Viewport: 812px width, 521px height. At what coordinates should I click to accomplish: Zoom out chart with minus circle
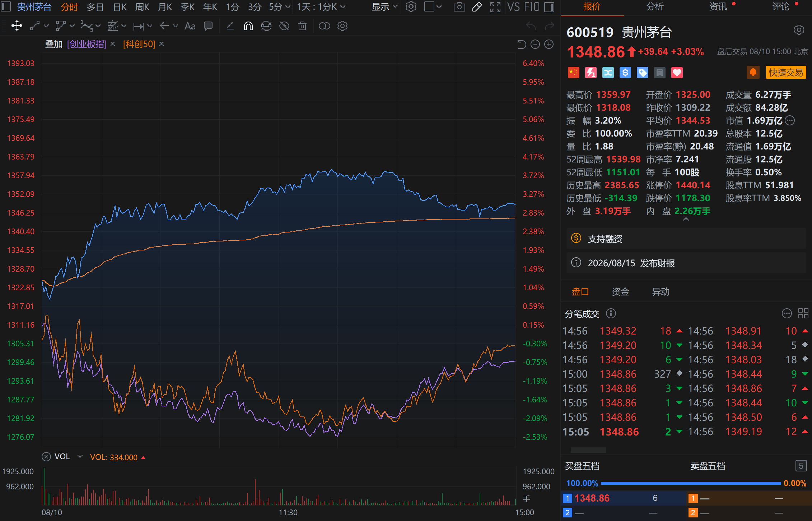pos(535,44)
